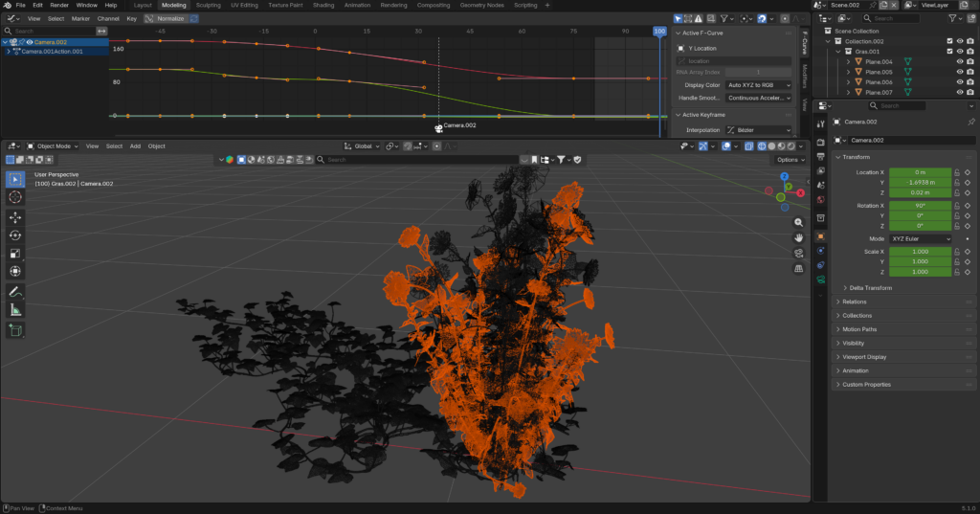Open the Modifiers sidebar tab in Graph Editor
Viewport: 980px width, 514px height.
coord(805,77)
